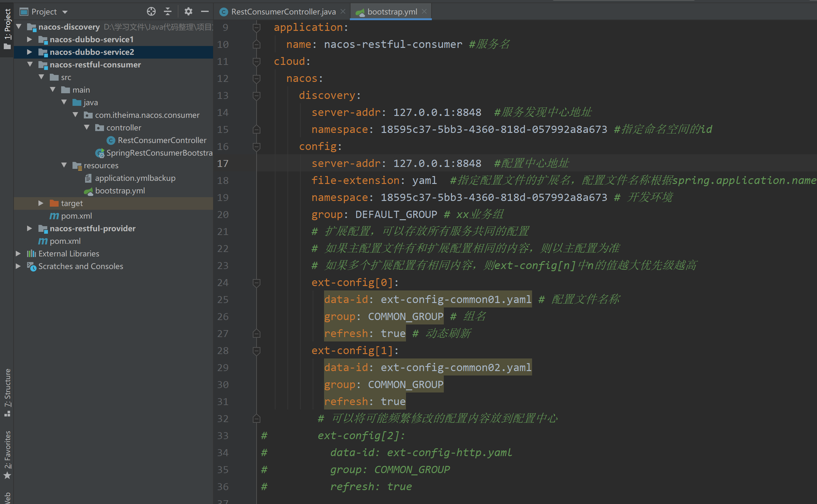Viewport: 817px width, 504px height.
Task: Click the RestConsumerController class icon in tree
Action: tap(111, 141)
